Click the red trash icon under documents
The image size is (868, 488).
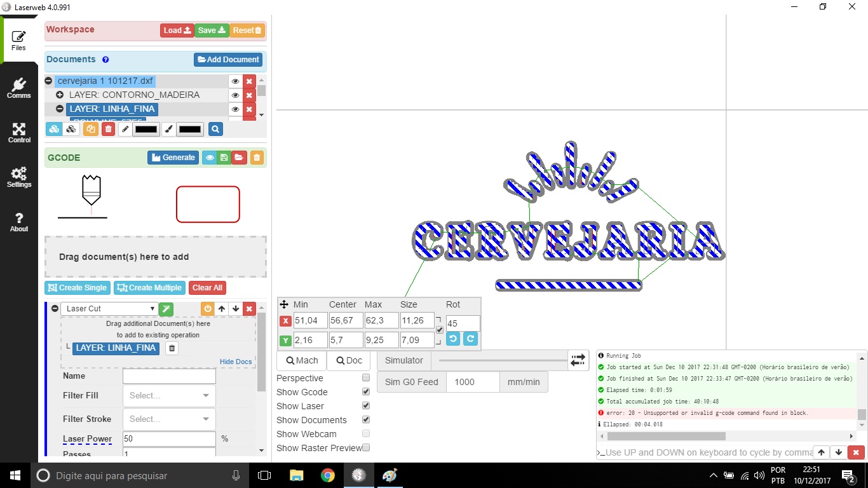coord(108,129)
